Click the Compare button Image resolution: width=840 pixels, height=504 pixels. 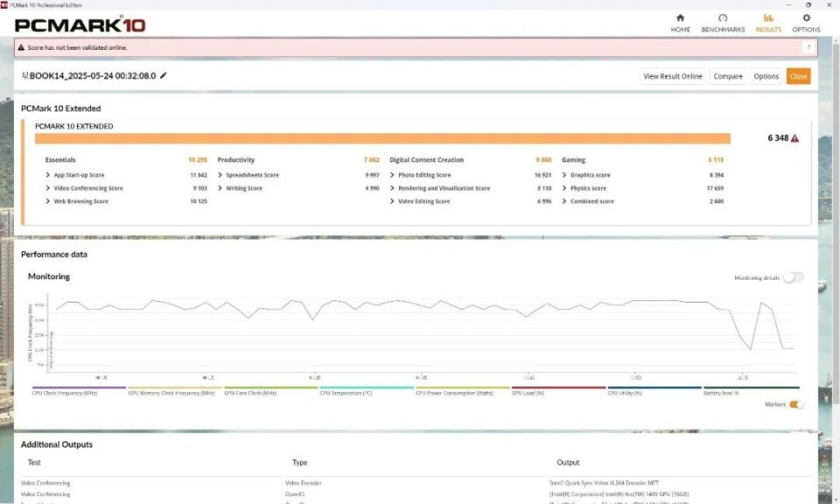[728, 76]
